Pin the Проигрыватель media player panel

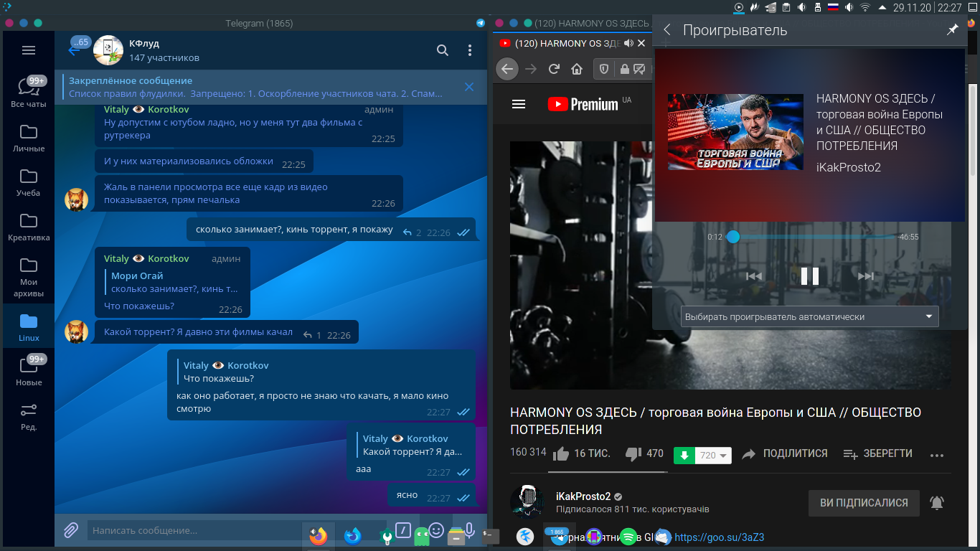(953, 30)
